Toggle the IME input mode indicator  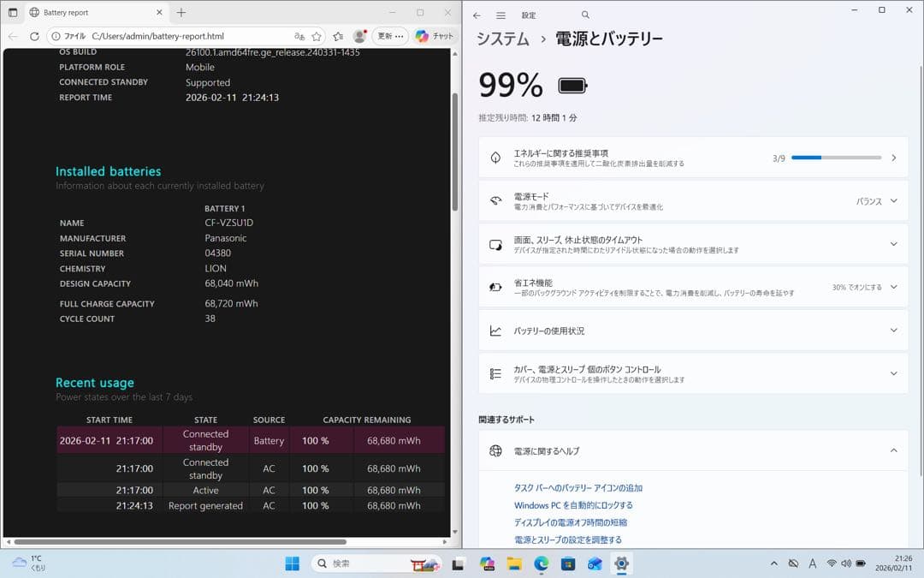coord(813,563)
